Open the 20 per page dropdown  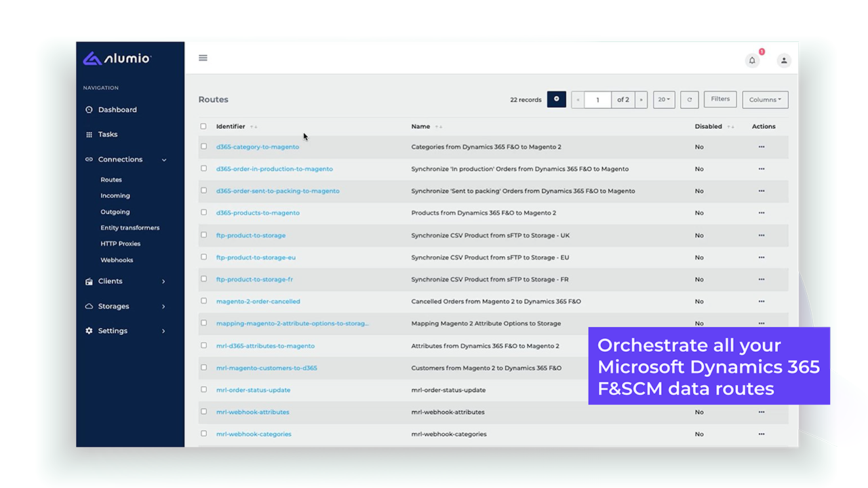click(664, 100)
